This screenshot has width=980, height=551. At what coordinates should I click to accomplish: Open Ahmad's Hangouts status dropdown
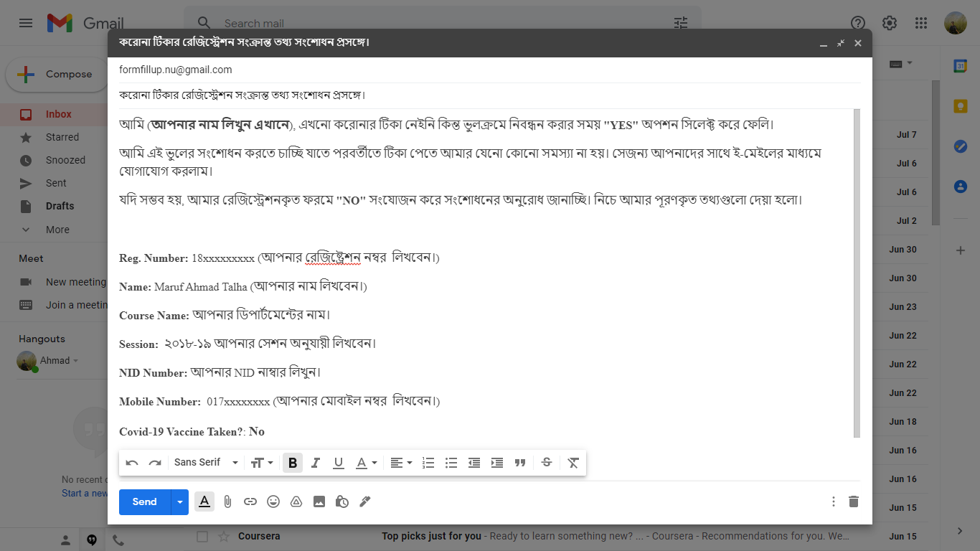click(76, 361)
